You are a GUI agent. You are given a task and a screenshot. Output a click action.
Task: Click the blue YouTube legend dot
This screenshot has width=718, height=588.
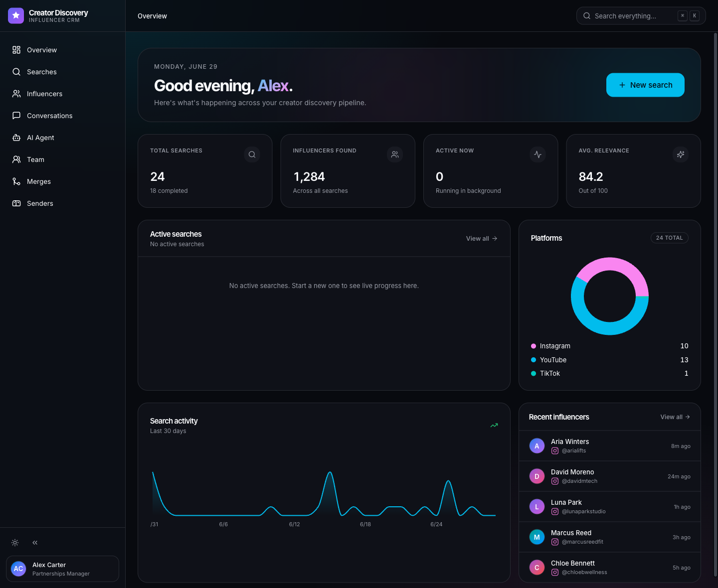tap(534, 360)
